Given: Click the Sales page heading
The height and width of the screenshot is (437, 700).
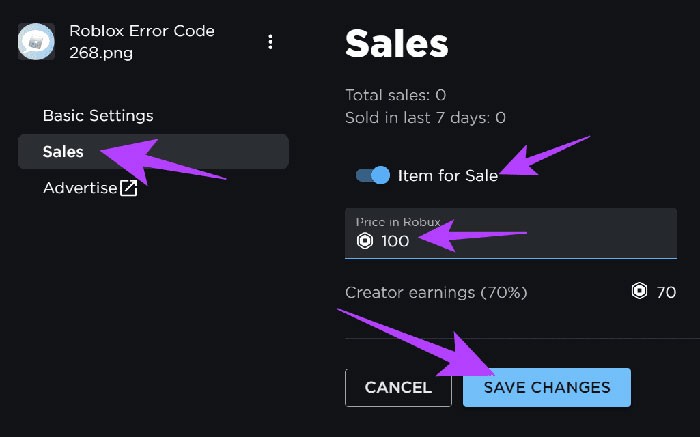Looking at the screenshot, I should [x=396, y=42].
